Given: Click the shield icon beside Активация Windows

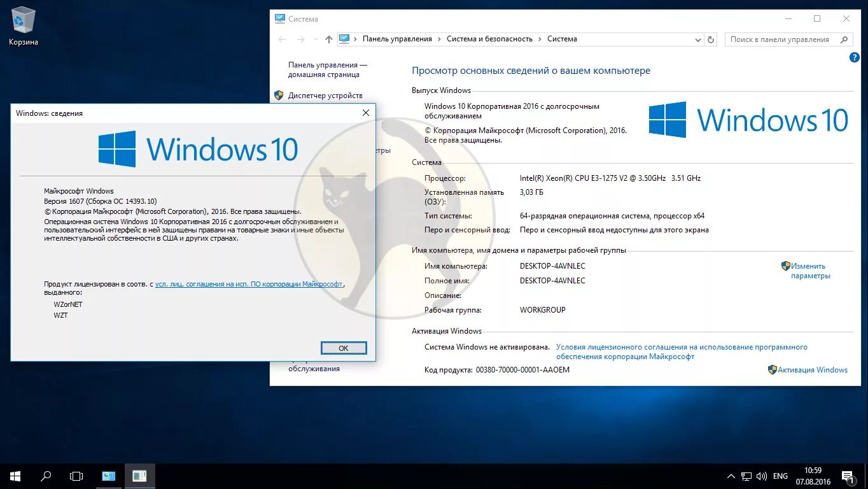Looking at the screenshot, I should point(773,370).
